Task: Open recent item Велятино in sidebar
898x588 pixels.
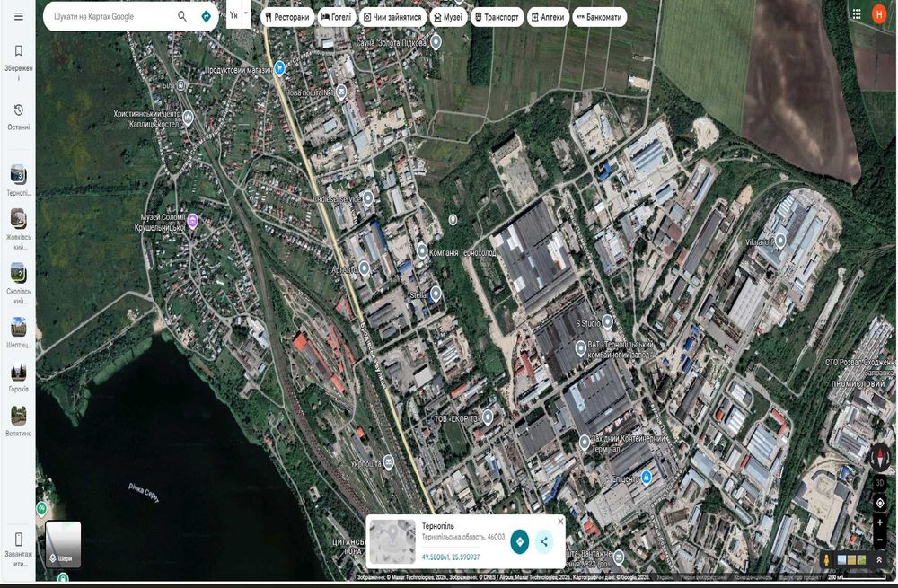Action: tap(18, 421)
